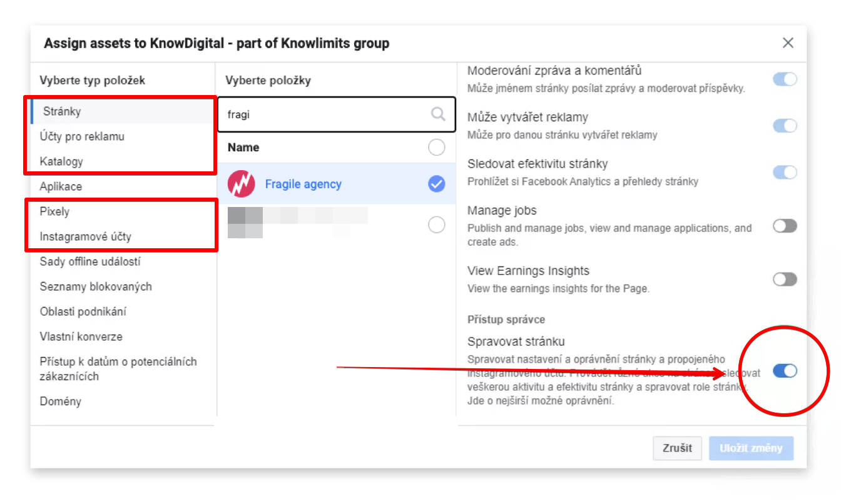Close the Assign assets dialog
846x504 pixels.
point(788,43)
